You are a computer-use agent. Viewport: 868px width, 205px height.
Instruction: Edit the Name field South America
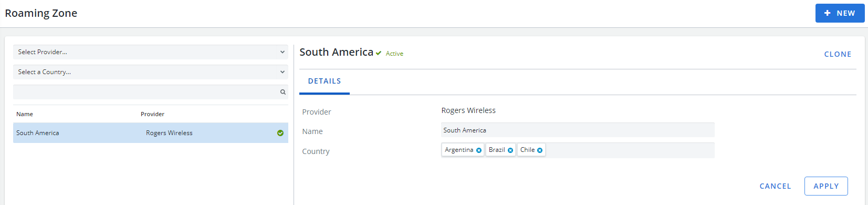(x=578, y=130)
